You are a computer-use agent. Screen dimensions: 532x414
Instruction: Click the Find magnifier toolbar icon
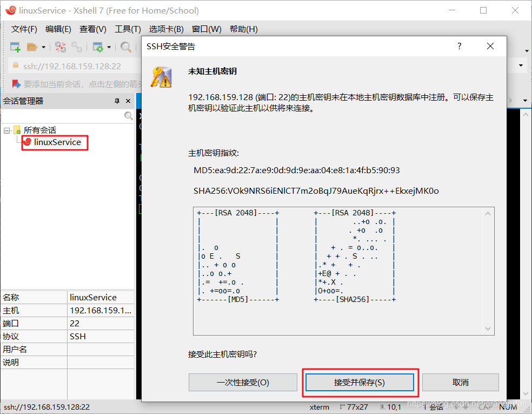[126, 47]
